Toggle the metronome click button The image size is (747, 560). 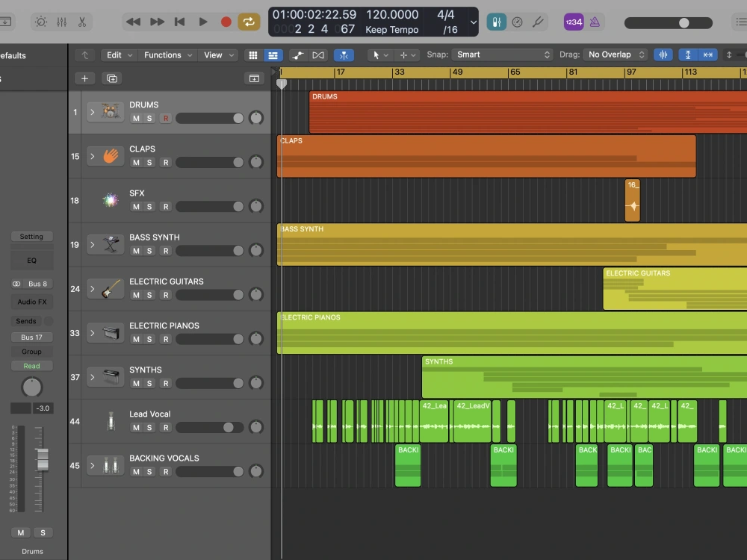click(595, 22)
